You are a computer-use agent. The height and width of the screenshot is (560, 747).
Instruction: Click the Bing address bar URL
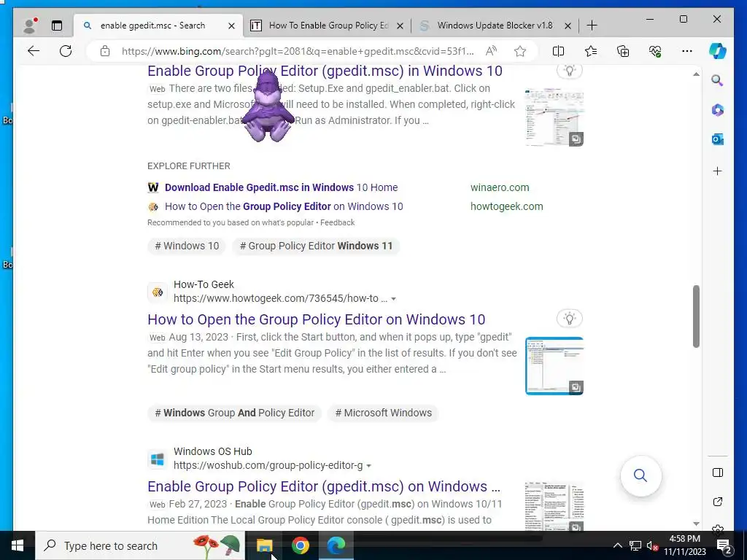pos(298,51)
